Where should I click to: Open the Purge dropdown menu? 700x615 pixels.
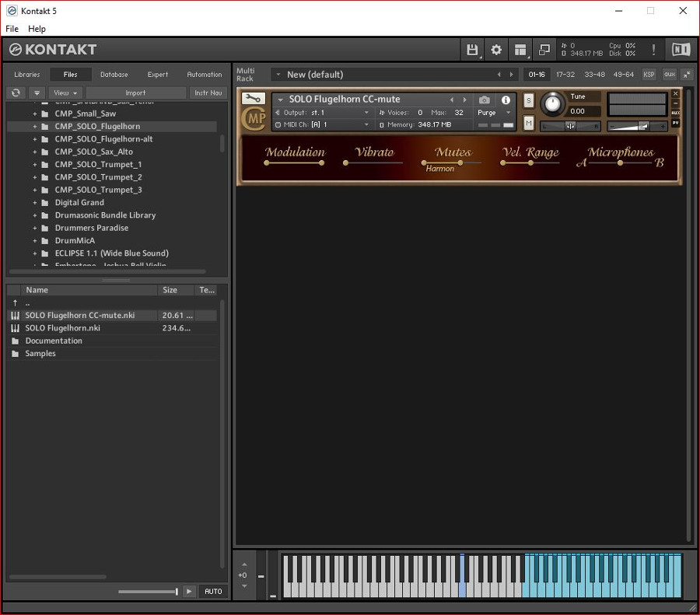pos(494,113)
